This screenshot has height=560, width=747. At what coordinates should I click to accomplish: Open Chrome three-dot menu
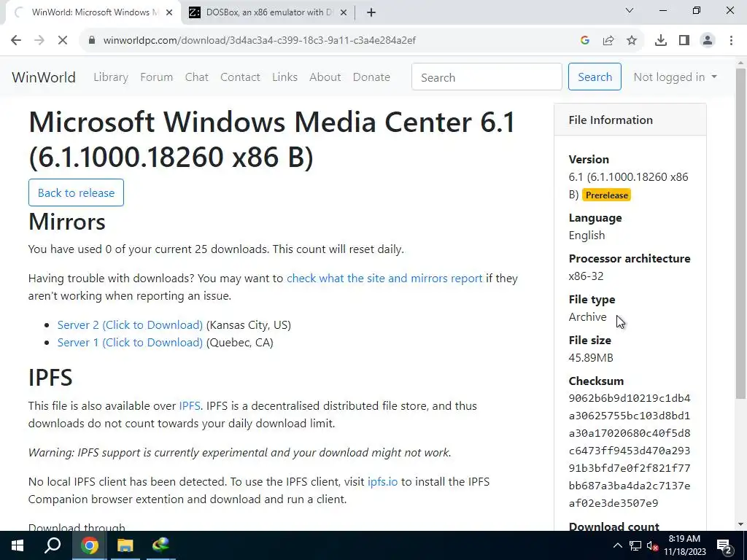[x=731, y=41]
